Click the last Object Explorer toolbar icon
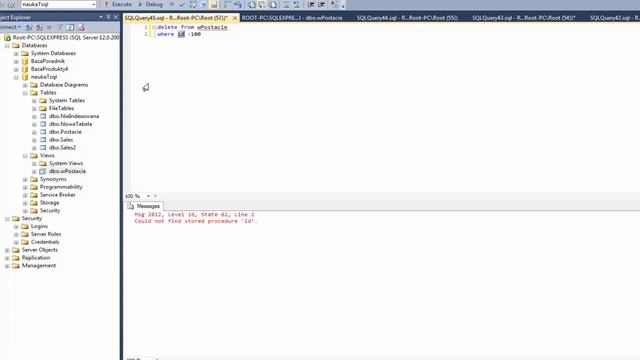The height and width of the screenshot is (360, 640). (81, 27)
